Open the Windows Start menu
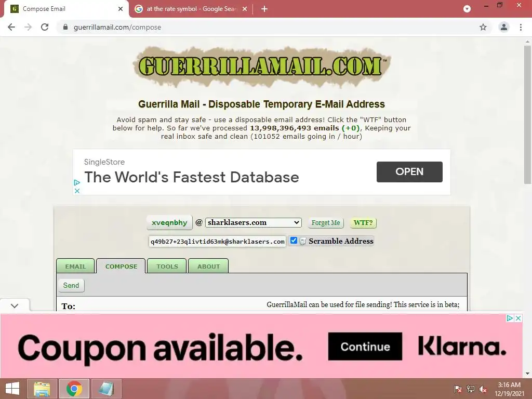 pos(12,389)
